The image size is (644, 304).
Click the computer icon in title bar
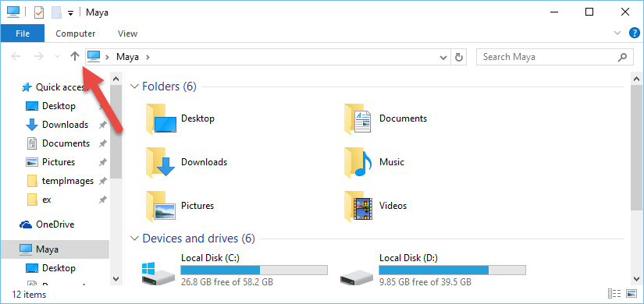(x=13, y=12)
